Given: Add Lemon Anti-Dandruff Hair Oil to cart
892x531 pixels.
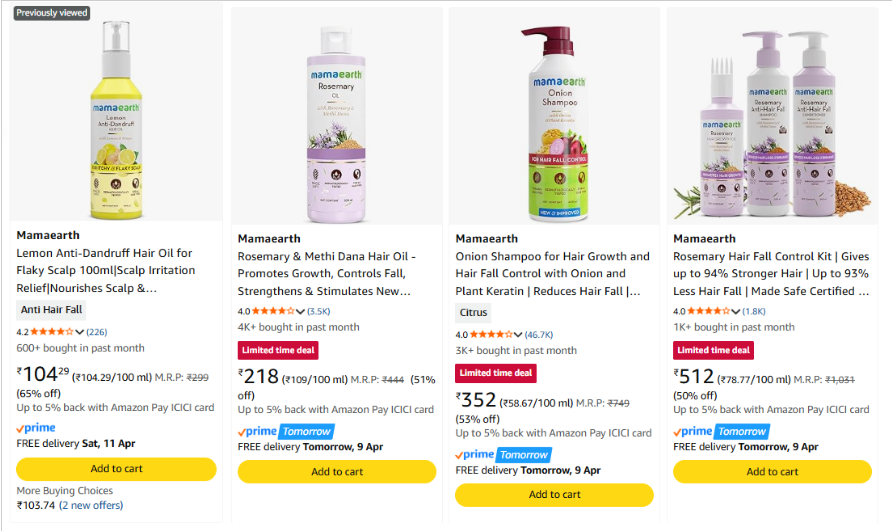Looking at the screenshot, I should pyautogui.click(x=116, y=469).
